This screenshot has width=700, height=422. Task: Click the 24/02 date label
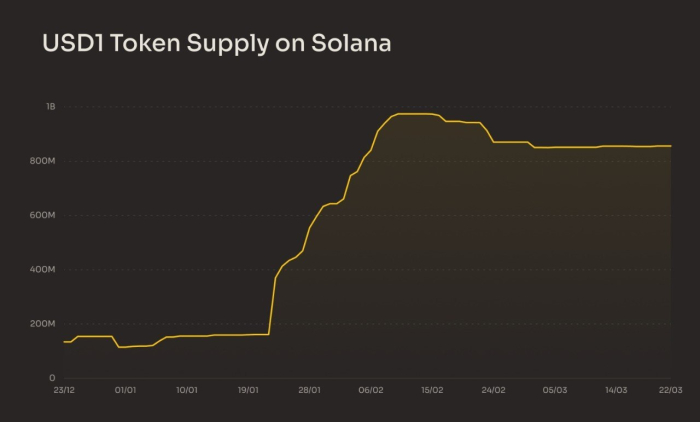[x=493, y=390]
